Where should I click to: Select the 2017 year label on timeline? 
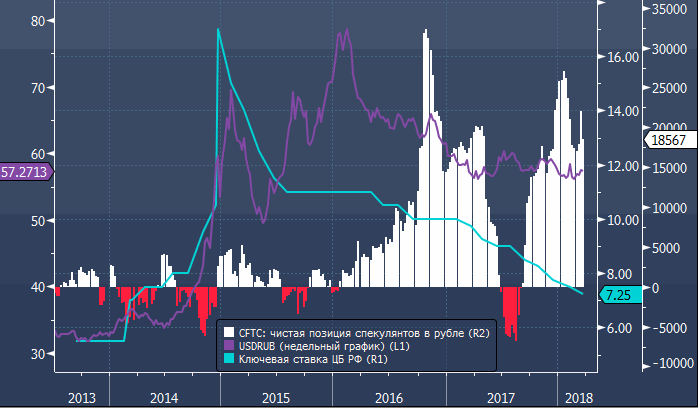click(x=500, y=397)
